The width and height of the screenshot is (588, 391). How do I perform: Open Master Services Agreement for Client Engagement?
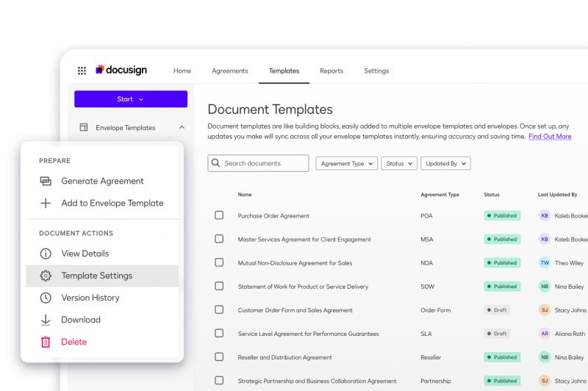tap(304, 240)
